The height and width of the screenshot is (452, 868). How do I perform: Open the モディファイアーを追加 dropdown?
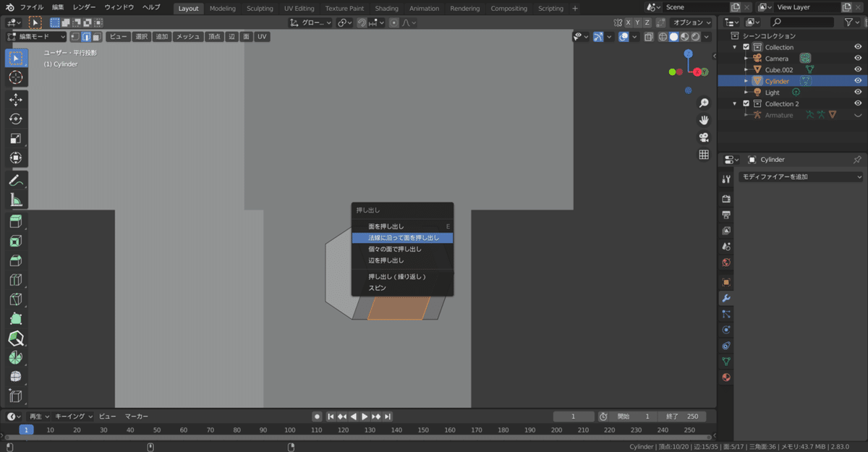pyautogui.click(x=802, y=176)
